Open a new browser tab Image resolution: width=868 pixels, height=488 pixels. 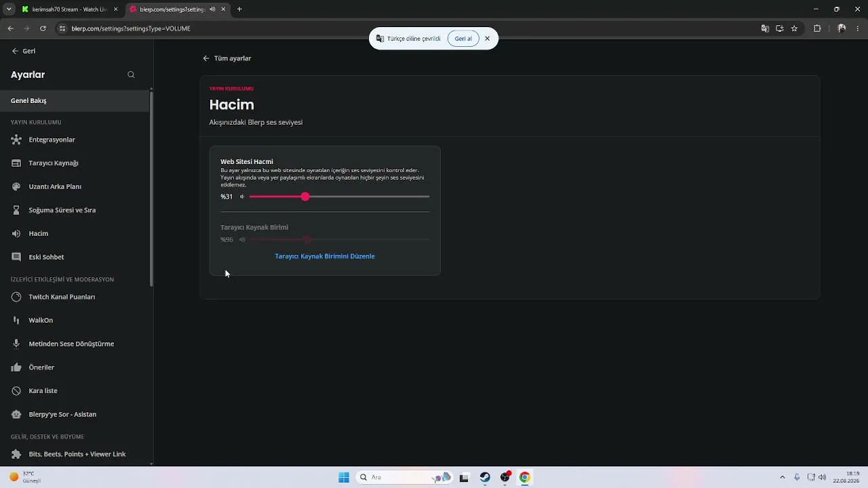pyautogui.click(x=239, y=9)
